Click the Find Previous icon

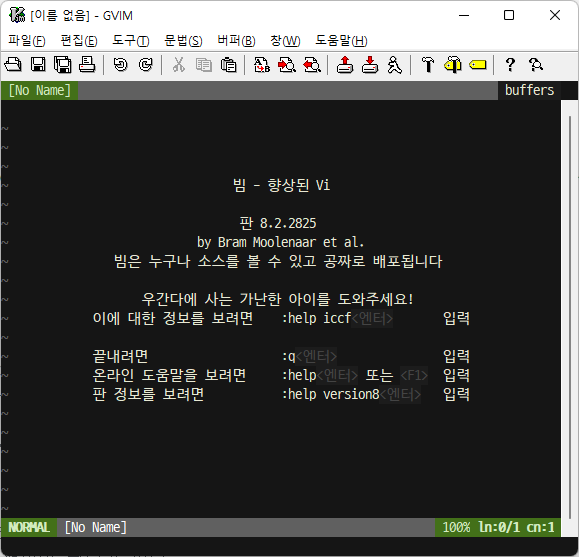click(x=312, y=65)
